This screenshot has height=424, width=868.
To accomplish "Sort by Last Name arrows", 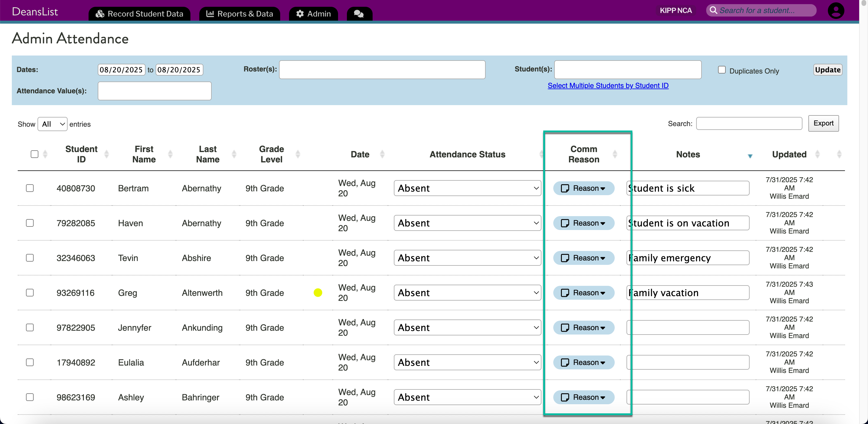I will (x=234, y=154).
